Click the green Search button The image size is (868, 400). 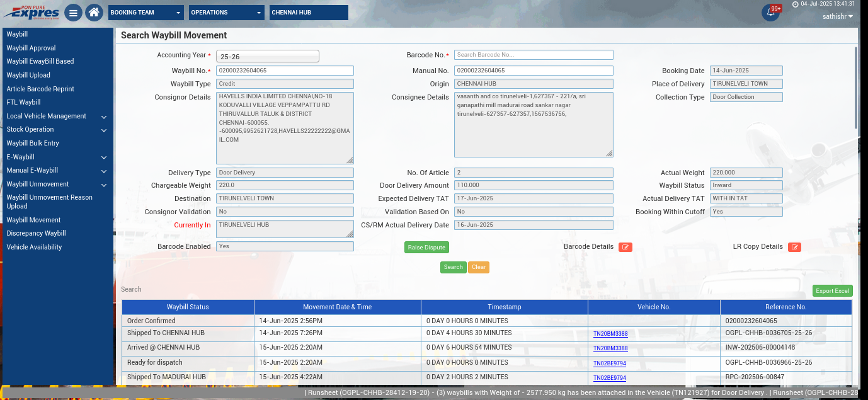click(x=453, y=267)
